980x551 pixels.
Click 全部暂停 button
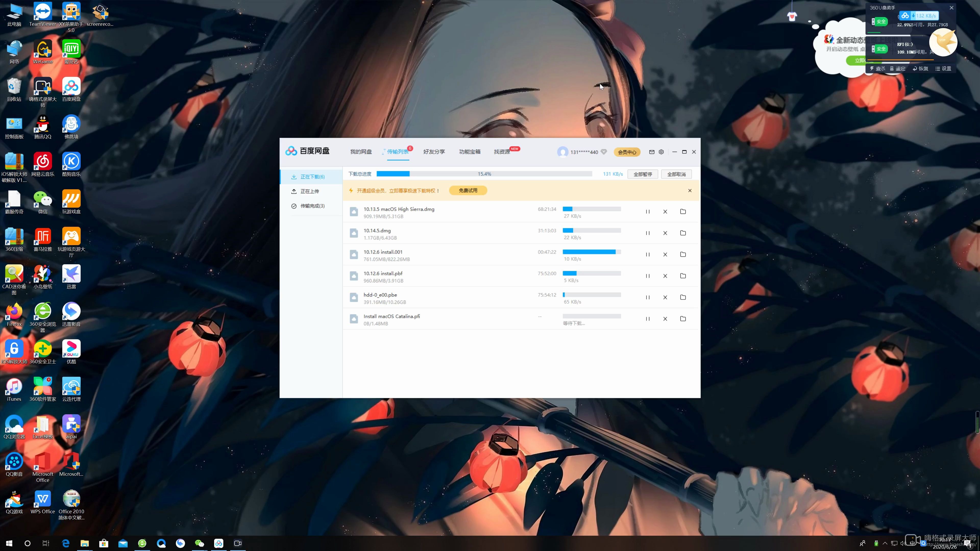pyautogui.click(x=643, y=174)
